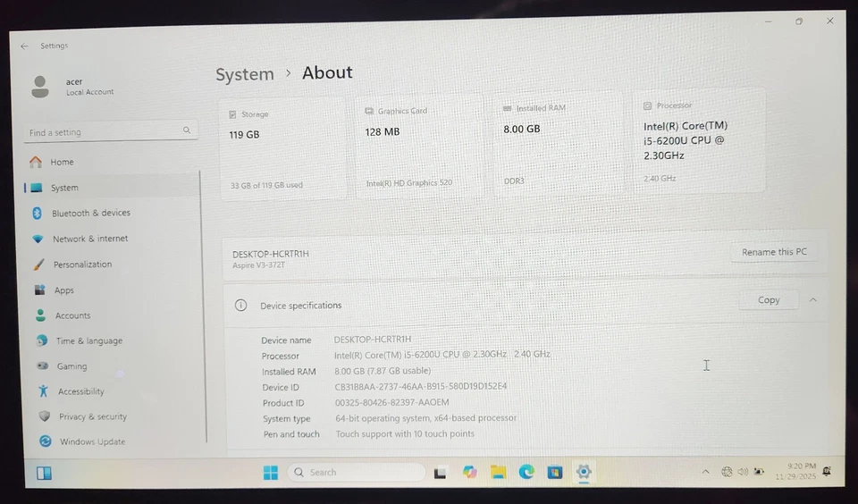Click the battery tray icon
The height and width of the screenshot is (504, 858).
(759, 471)
